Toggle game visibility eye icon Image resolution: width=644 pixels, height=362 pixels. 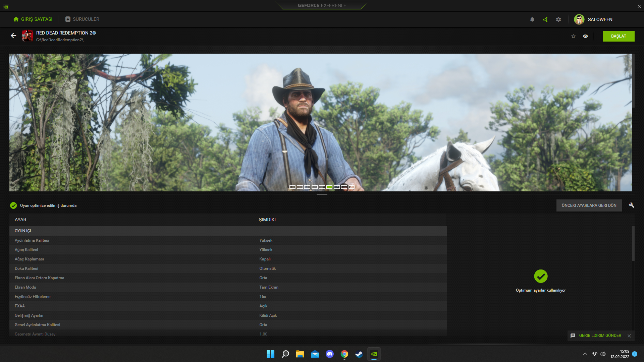tap(585, 36)
